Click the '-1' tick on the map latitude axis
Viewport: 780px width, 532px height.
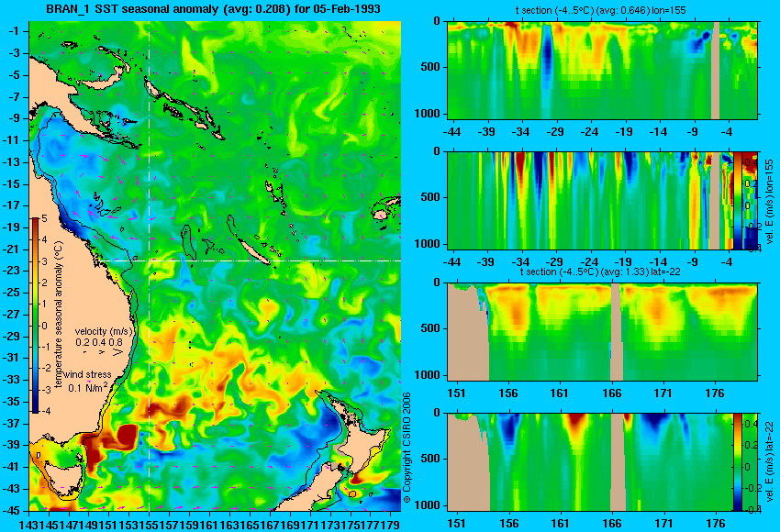coord(14,31)
